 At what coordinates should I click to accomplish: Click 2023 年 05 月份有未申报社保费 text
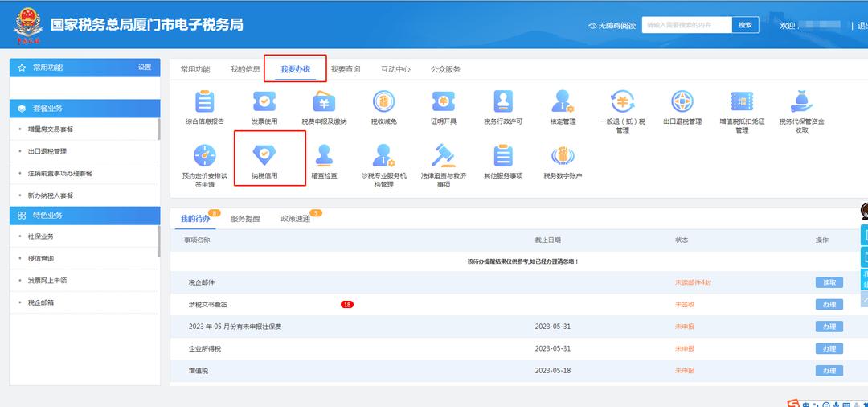tap(235, 327)
